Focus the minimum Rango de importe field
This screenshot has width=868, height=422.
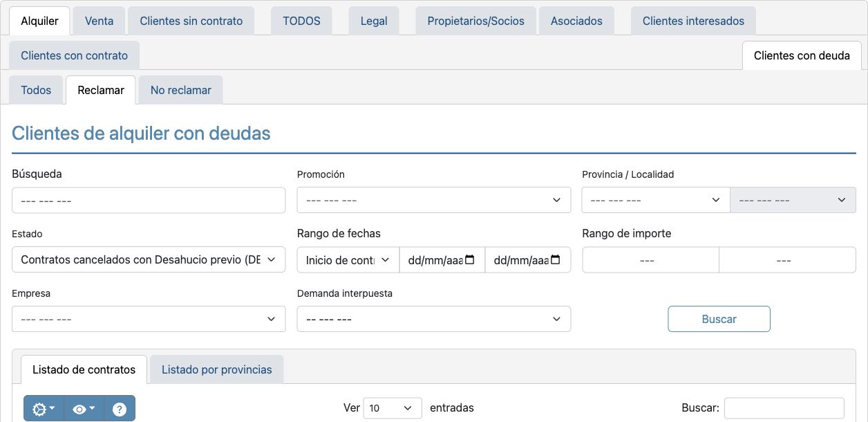coord(650,260)
